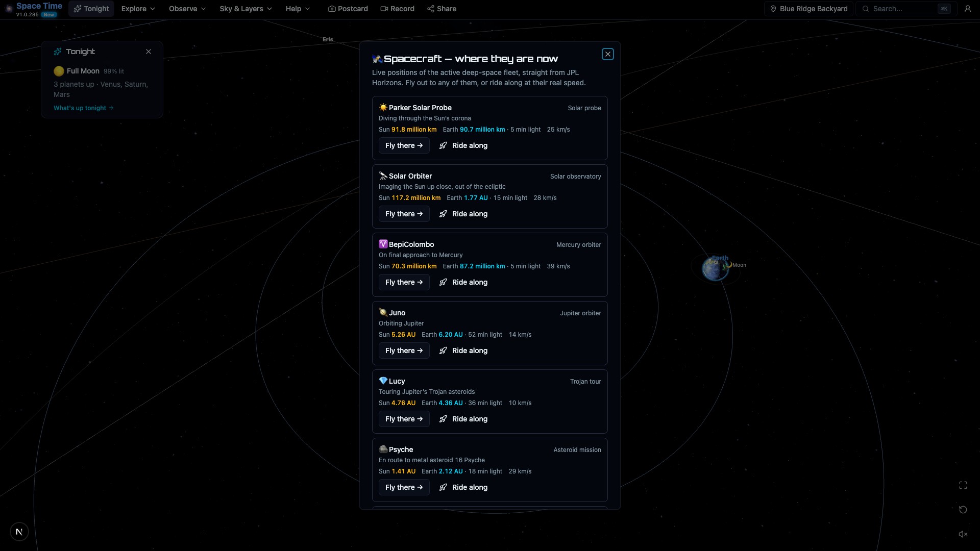Click the spacecraft icon in dialog title

(x=377, y=59)
